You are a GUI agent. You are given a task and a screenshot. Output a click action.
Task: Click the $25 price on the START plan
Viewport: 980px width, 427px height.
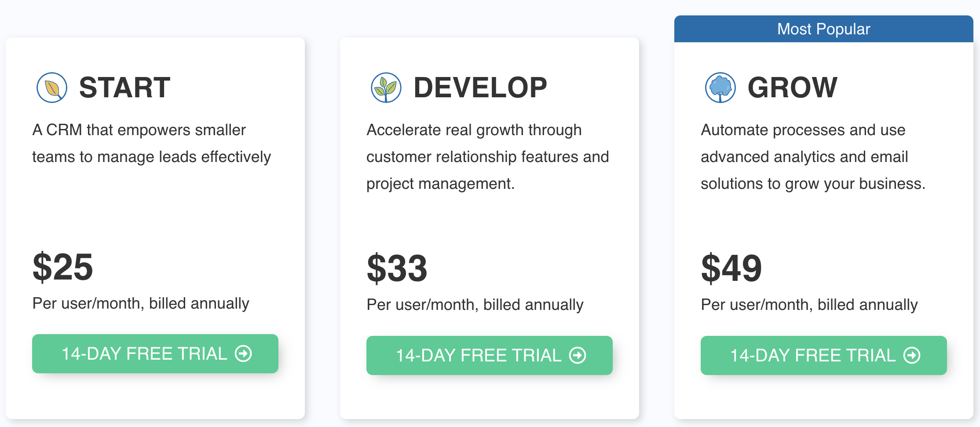(x=63, y=268)
